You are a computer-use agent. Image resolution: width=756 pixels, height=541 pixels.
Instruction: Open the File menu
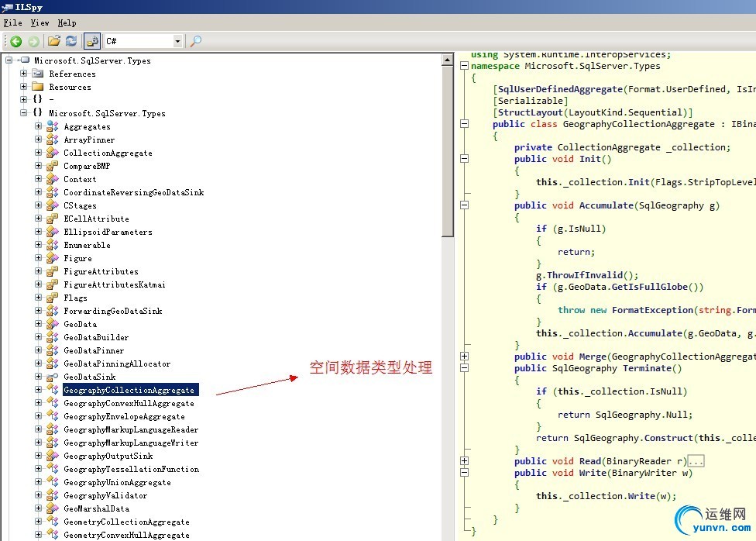tap(13, 22)
